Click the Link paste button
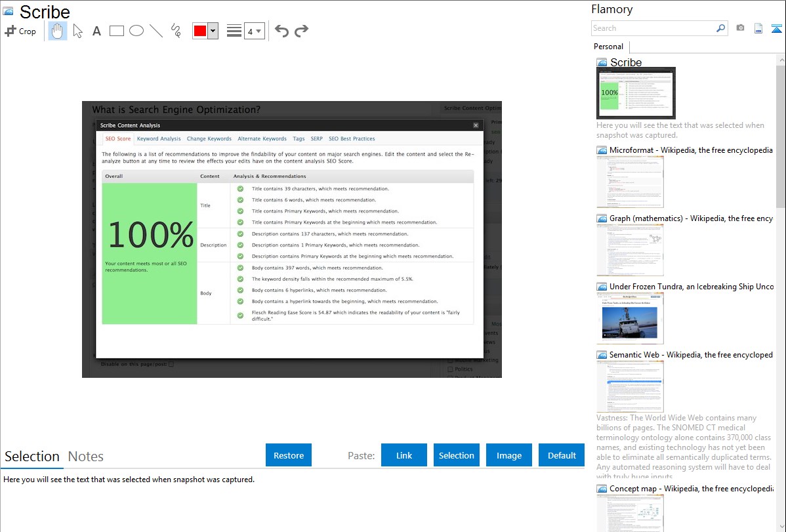This screenshot has width=786, height=532. pyautogui.click(x=404, y=455)
